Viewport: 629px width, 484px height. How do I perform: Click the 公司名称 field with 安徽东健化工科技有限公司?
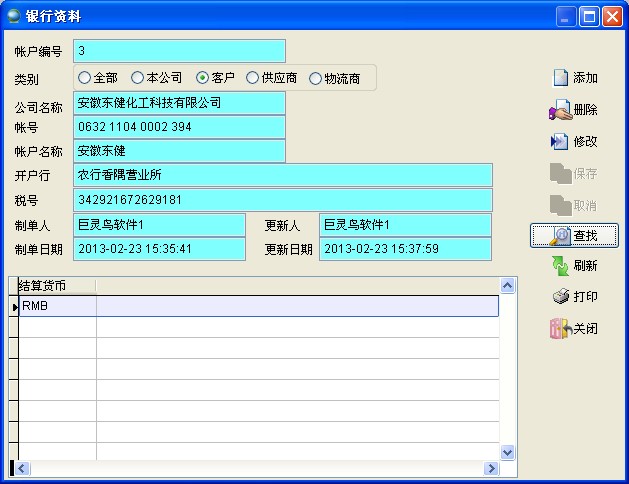(x=179, y=103)
